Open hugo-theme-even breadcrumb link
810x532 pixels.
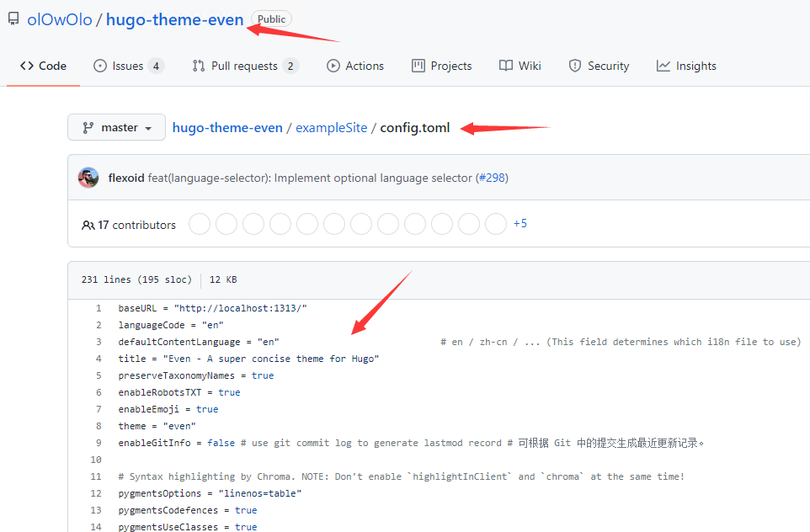(x=227, y=128)
